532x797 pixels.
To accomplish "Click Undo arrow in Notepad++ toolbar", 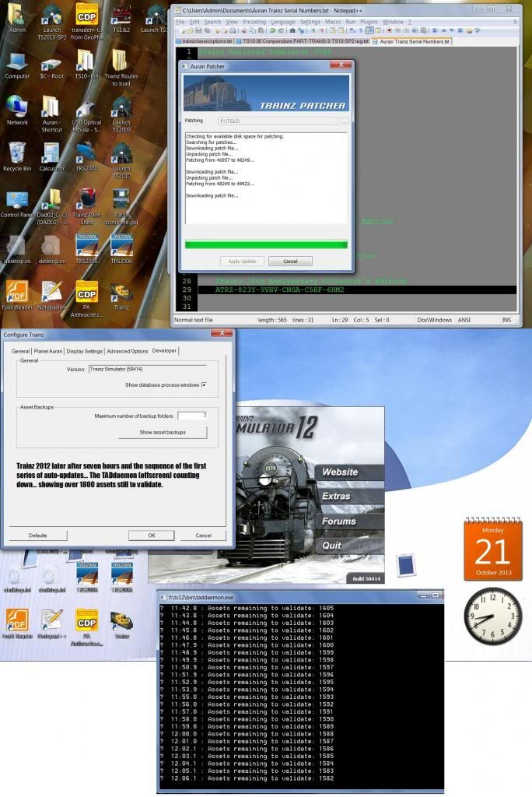I will click(x=272, y=31).
